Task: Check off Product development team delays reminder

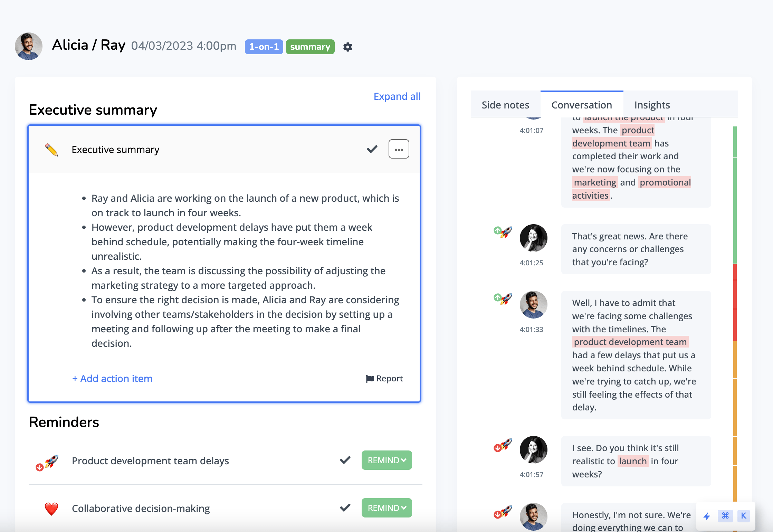Action: point(345,460)
